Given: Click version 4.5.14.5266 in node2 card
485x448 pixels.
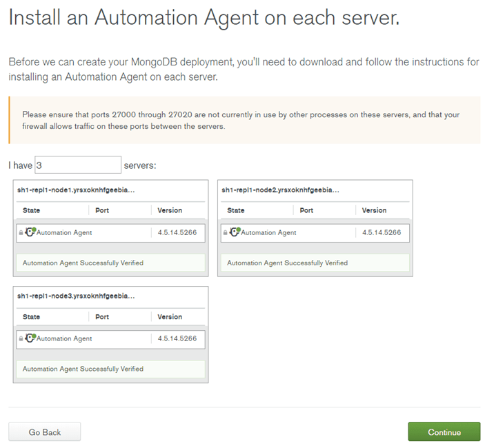Looking at the screenshot, I should (x=382, y=233).
